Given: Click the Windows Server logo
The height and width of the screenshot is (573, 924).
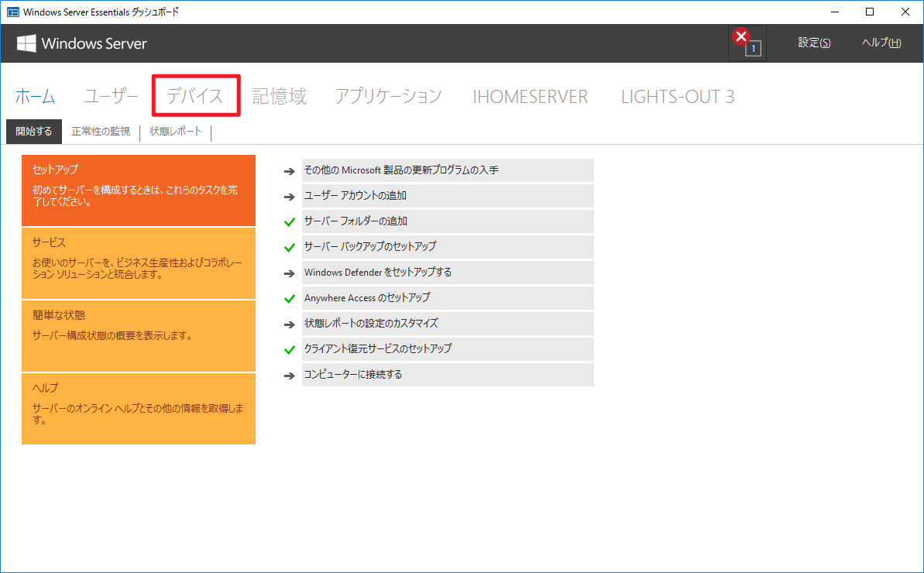Looking at the screenshot, I should 81,43.
